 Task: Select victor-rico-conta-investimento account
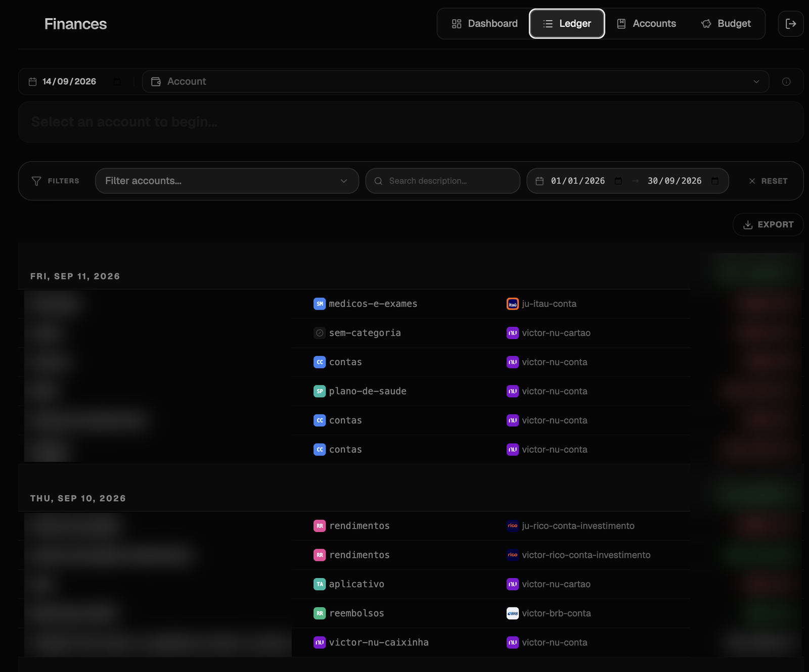[x=586, y=555]
